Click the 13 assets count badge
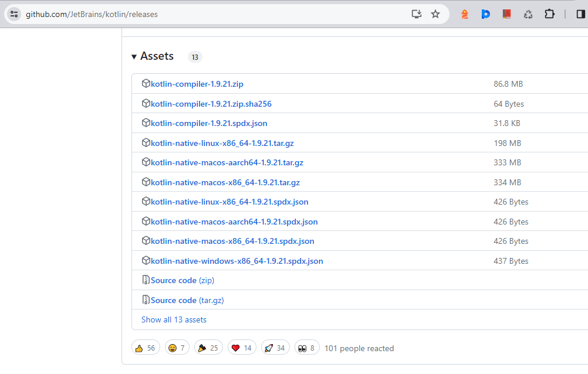The height and width of the screenshot is (374, 588). [x=195, y=57]
